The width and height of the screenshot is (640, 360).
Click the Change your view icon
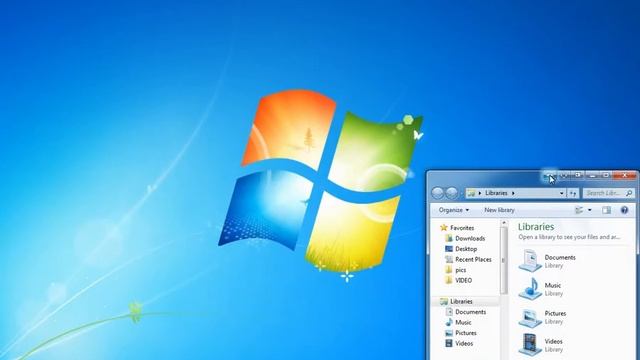579,210
